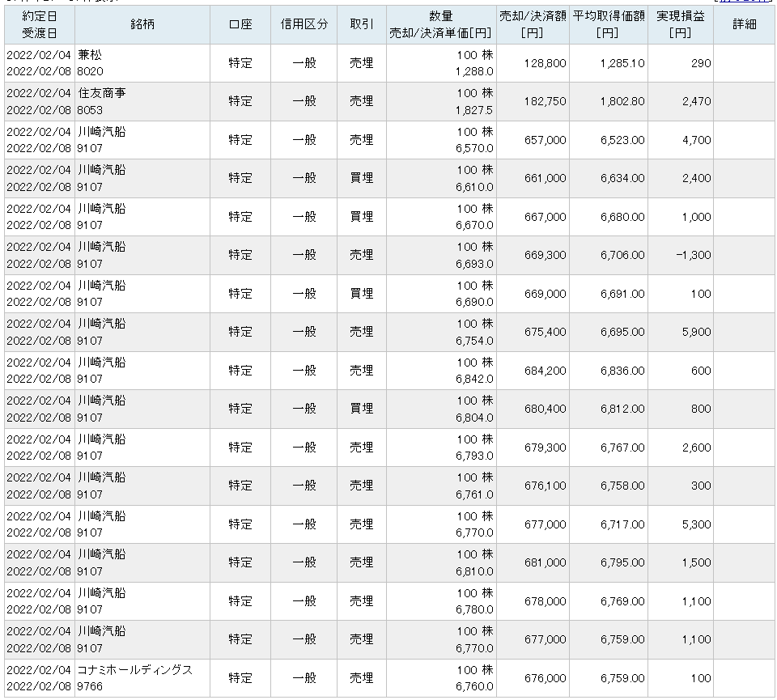The width and height of the screenshot is (777, 700).
Task: Select the realized loss value -1,300
Action: click(x=694, y=255)
